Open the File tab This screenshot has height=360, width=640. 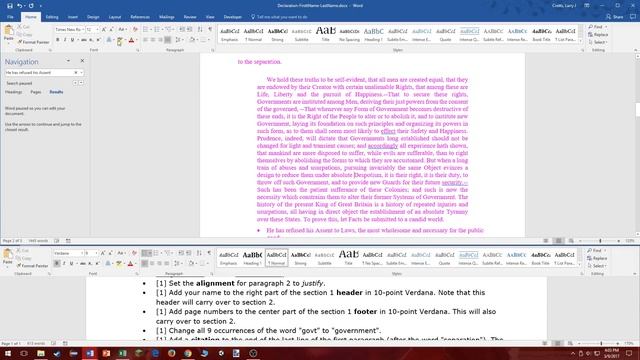10,17
